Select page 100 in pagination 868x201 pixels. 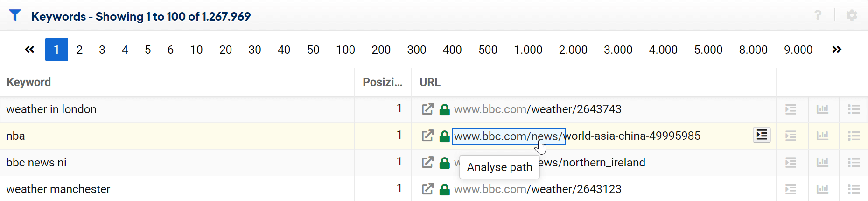345,50
